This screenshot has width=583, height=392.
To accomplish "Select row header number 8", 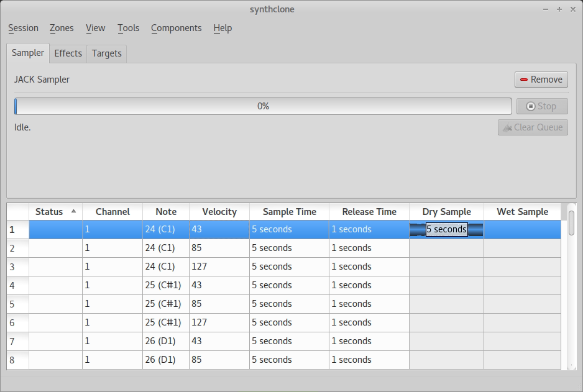I will tap(18, 360).
